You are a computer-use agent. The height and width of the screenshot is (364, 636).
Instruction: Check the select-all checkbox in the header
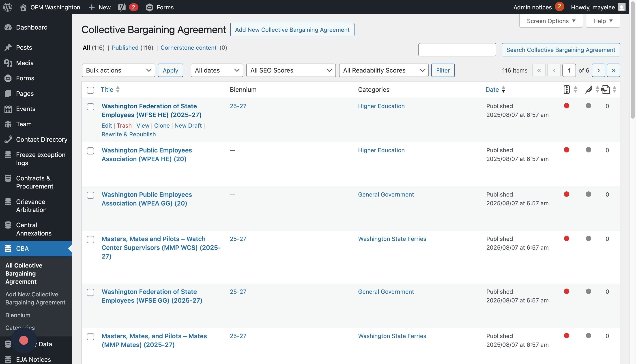(x=90, y=90)
